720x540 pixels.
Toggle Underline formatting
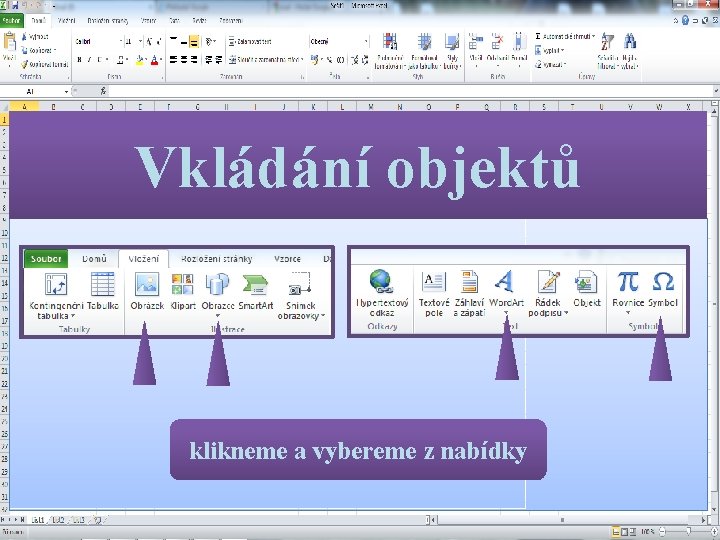[x=99, y=60]
